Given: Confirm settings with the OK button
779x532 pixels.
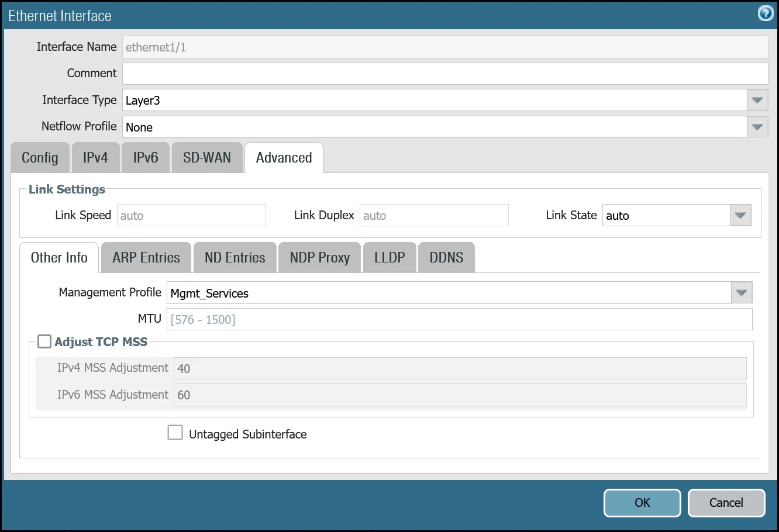Looking at the screenshot, I should pyautogui.click(x=642, y=503).
